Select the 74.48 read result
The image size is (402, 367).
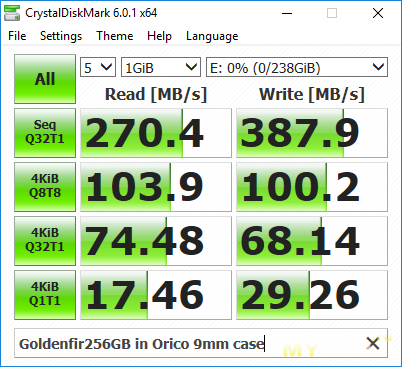(x=156, y=241)
